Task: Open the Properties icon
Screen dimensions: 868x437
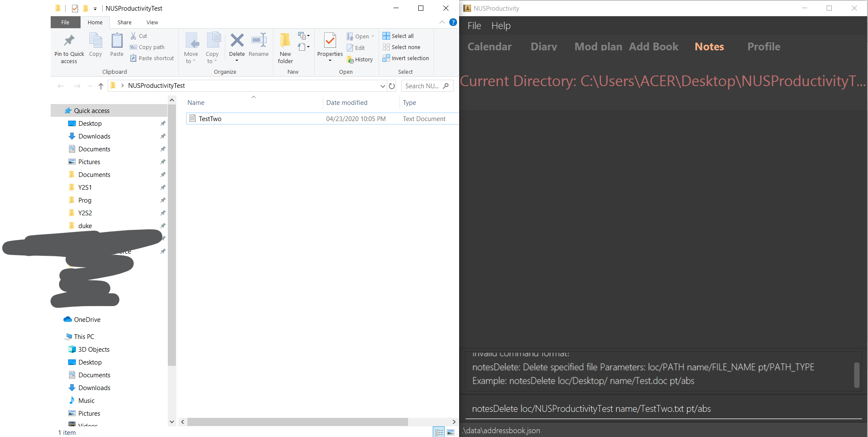Action: [x=330, y=41]
